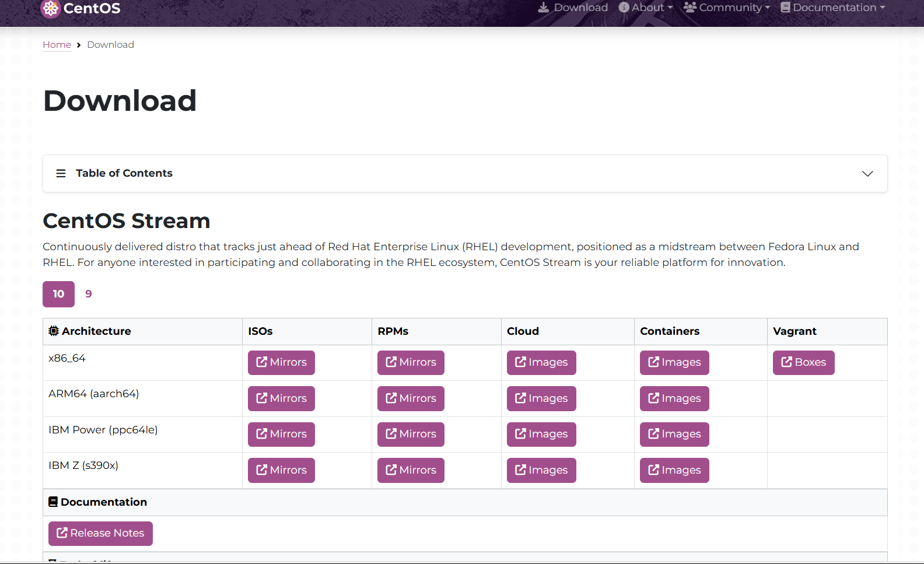Switch to the CentOS Stream 9 tab
The image size is (924, 564).
pos(89,294)
